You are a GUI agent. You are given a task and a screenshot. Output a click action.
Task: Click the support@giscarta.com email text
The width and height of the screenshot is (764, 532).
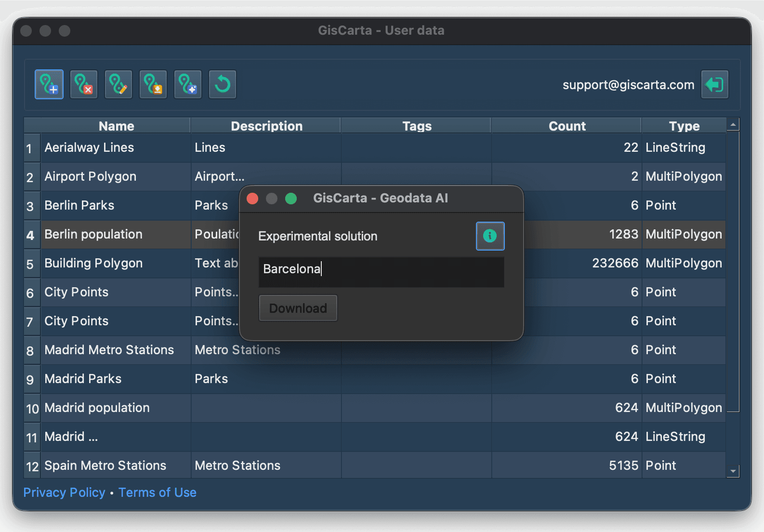pyautogui.click(x=628, y=85)
